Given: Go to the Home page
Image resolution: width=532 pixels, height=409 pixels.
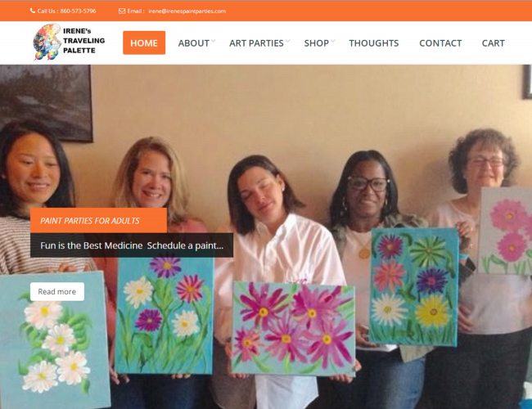Looking at the screenshot, I should point(144,43).
